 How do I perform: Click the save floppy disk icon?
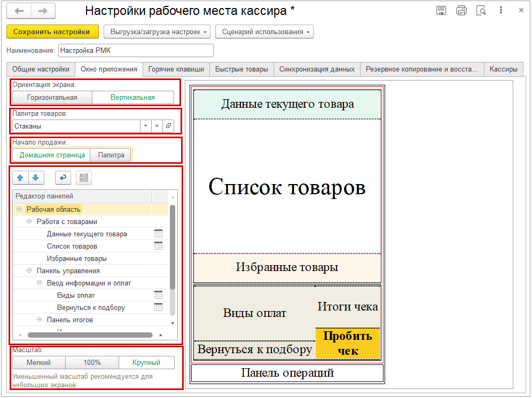pyautogui.click(x=441, y=11)
